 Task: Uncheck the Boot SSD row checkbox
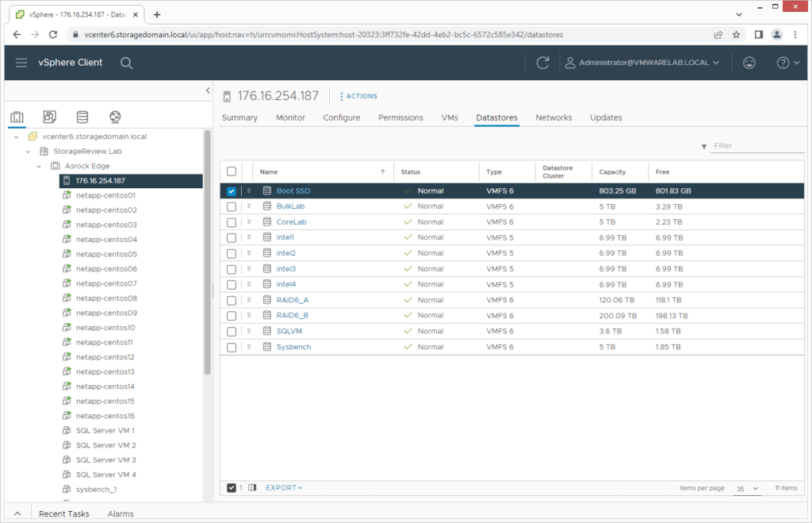point(232,191)
